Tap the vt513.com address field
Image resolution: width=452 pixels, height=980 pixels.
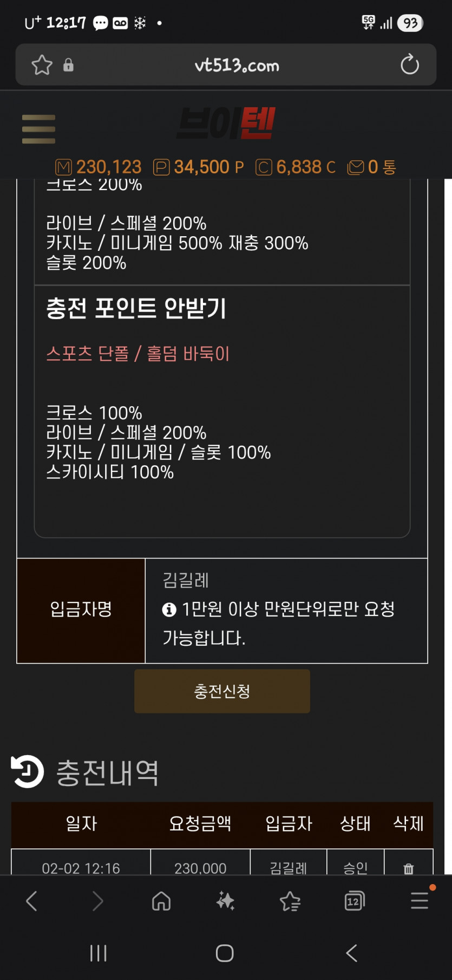(x=237, y=66)
